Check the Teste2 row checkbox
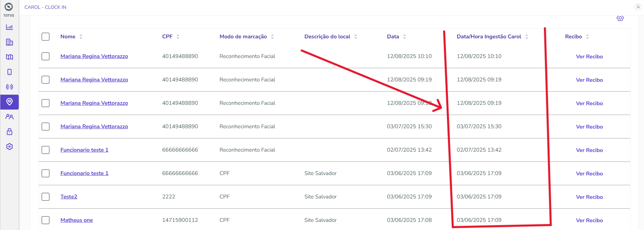Image resolution: width=644 pixels, height=230 pixels. (x=46, y=197)
